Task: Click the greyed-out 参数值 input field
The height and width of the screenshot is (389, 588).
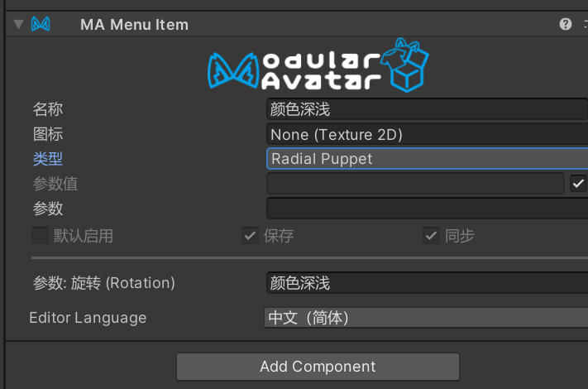Action: (415, 183)
